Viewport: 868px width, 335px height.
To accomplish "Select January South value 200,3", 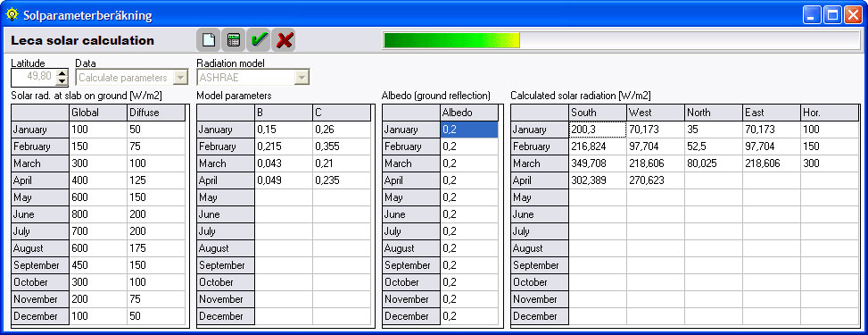I will click(598, 130).
